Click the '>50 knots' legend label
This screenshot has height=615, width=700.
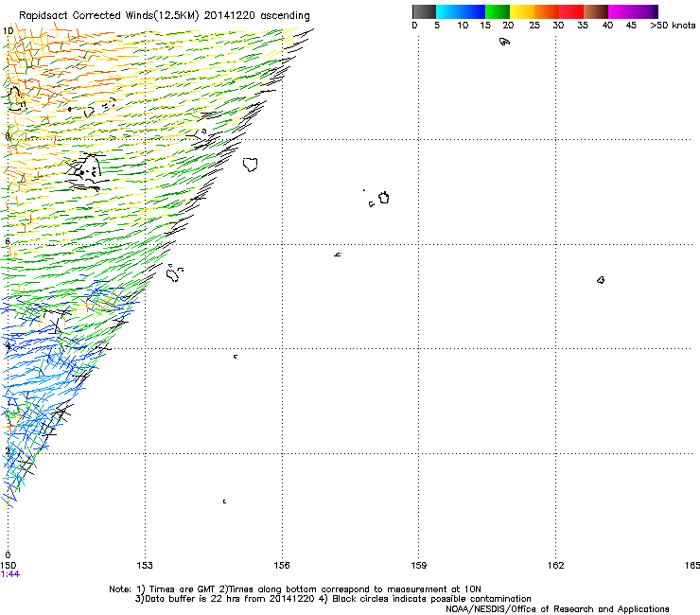pos(673,26)
